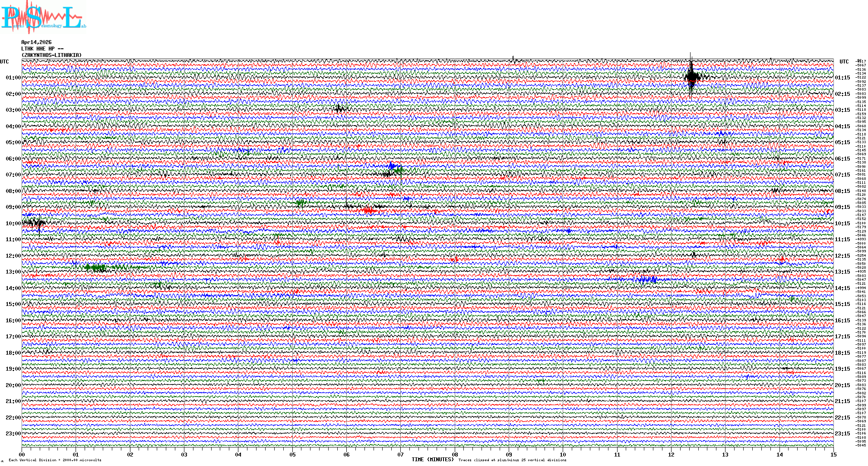This screenshot has width=868, height=466.
Task: Click the (ZAKYNTHOS-LITHAKIA) location text
Action: pos(51,55)
